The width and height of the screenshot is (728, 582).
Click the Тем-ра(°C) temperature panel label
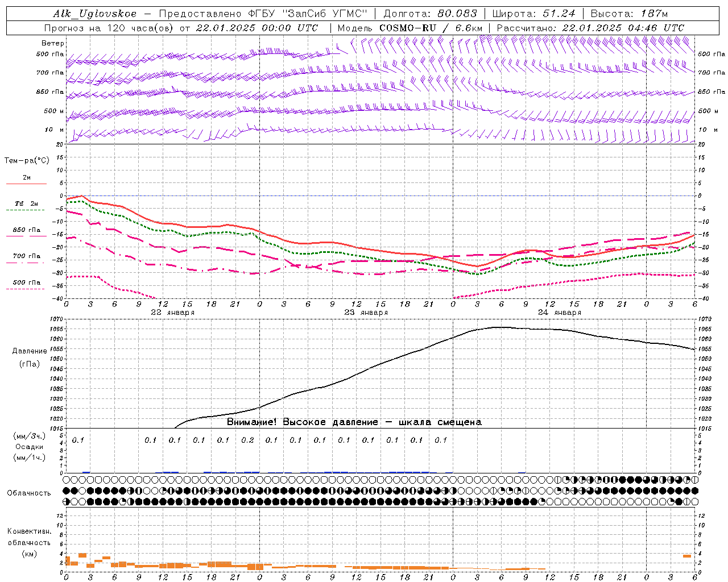coord(27,161)
